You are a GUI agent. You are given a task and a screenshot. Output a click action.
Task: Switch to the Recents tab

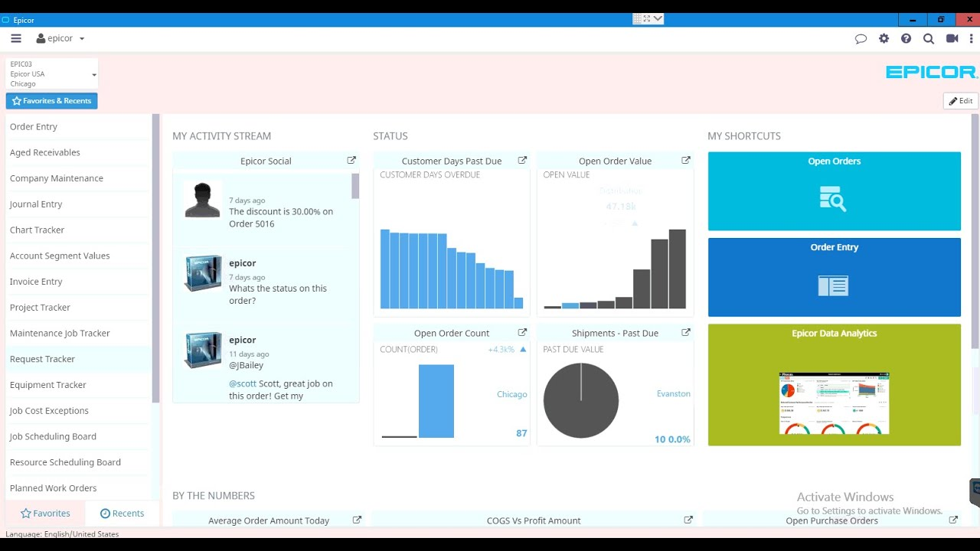(122, 513)
